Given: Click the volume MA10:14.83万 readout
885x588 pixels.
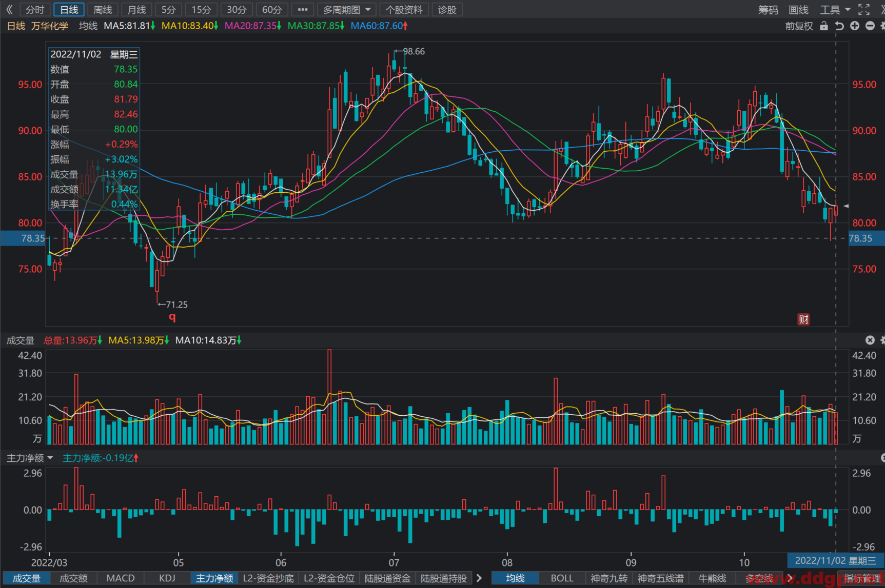Looking at the screenshot, I should (x=208, y=340).
